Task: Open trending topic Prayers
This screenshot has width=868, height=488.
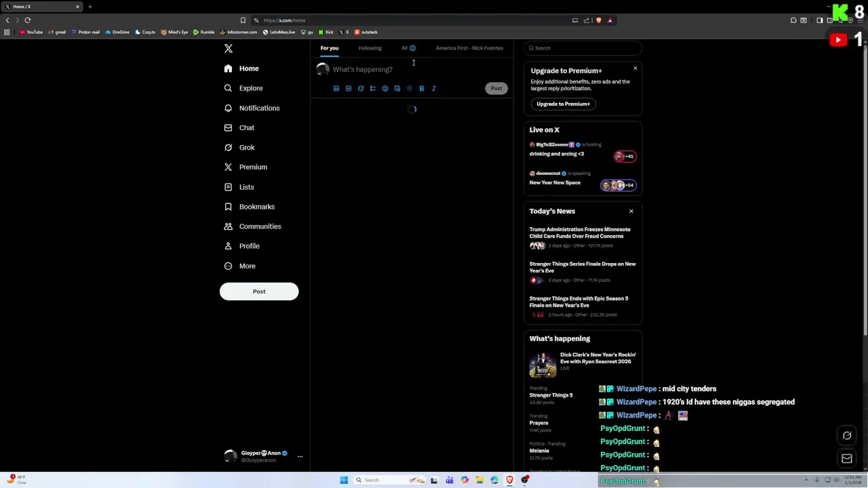Action: click(x=539, y=423)
